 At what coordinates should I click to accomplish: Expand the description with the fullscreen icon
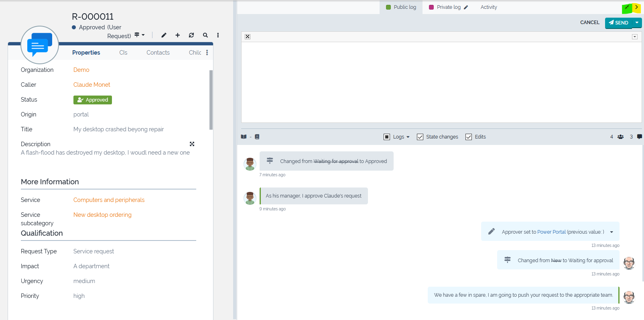point(192,144)
